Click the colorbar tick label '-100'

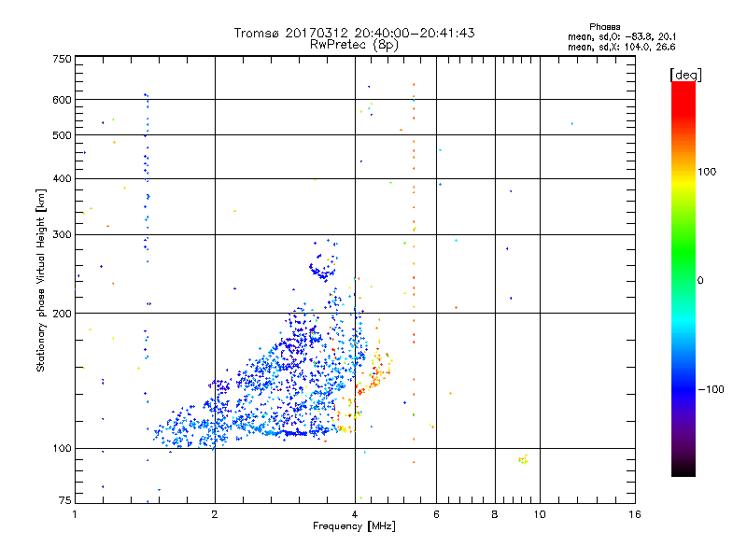tap(712, 389)
